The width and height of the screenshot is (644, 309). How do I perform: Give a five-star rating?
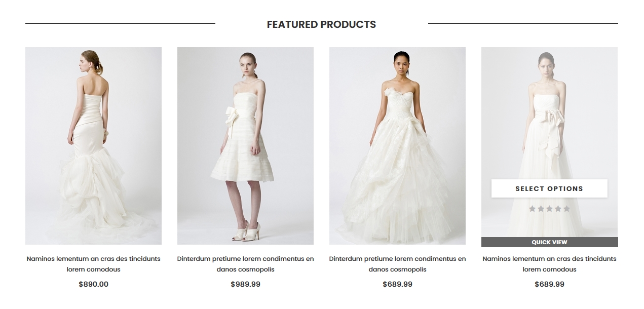point(566,209)
